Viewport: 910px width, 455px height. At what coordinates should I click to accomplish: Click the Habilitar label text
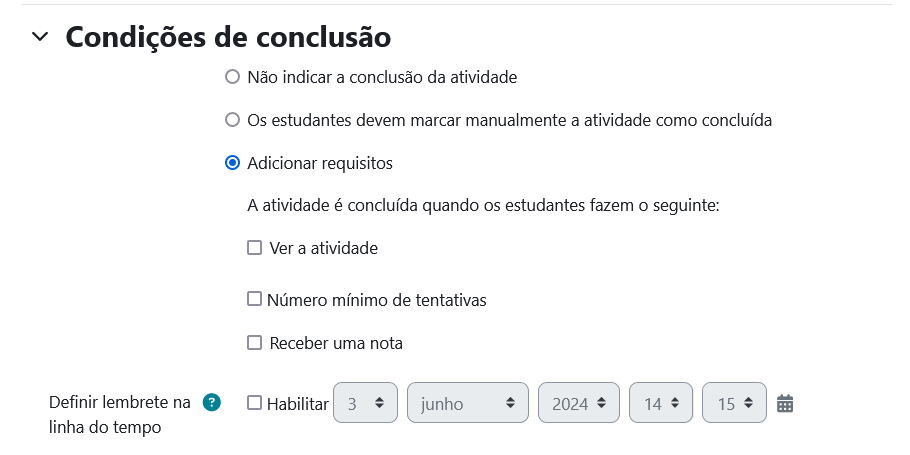(x=298, y=404)
